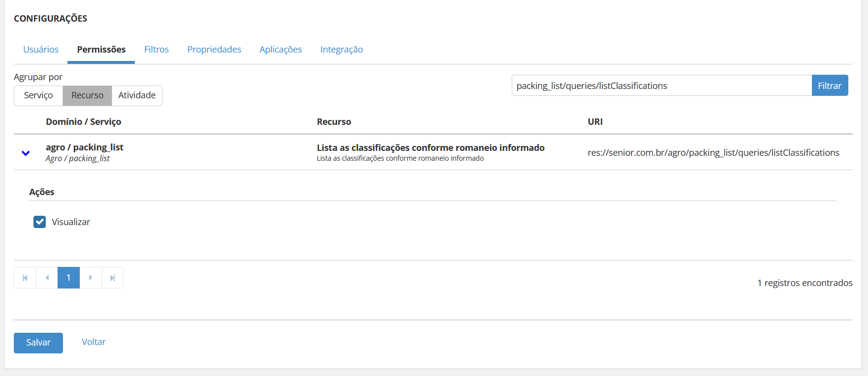868x376 pixels.
Task: Click the '1 registros encontrados' count
Action: tap(805, 283)
